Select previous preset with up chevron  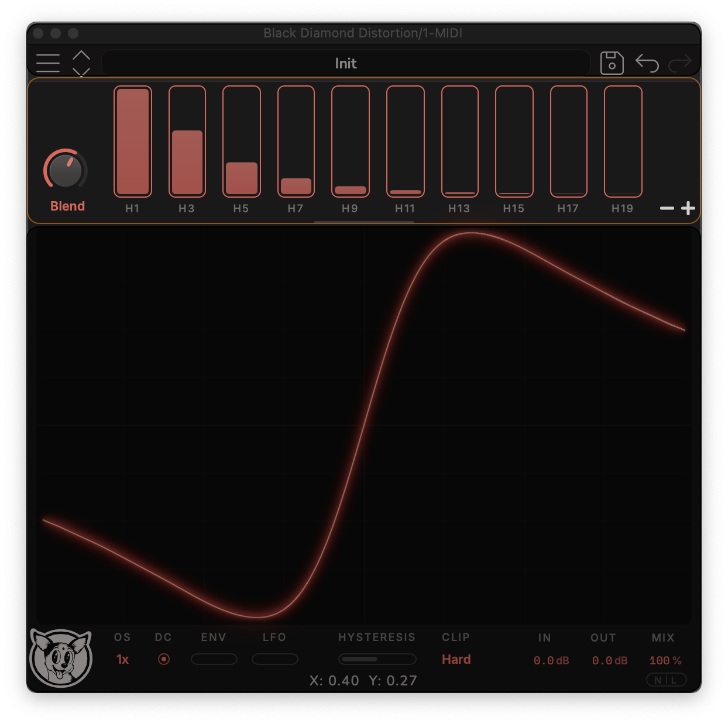pos(81,56)
